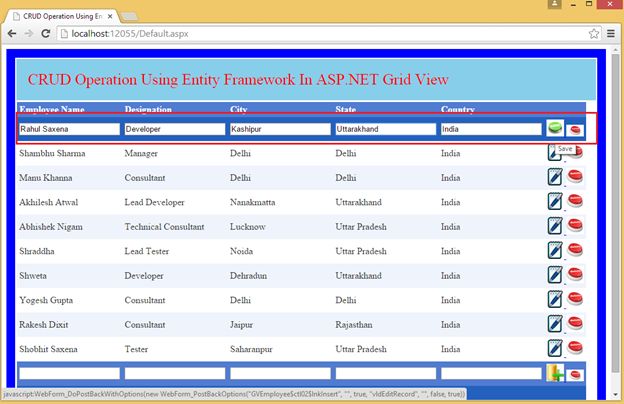Delete the Rakesh Dixit record
624x404 pixels.
575,323
